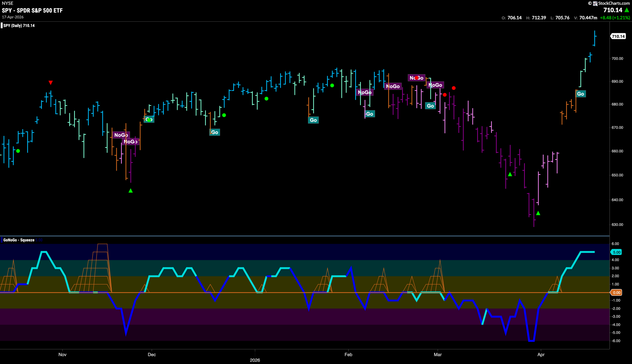Click the GoNoGo - Squeeze panel label
This screenshot has height=364, width=632.
point(19,240)
